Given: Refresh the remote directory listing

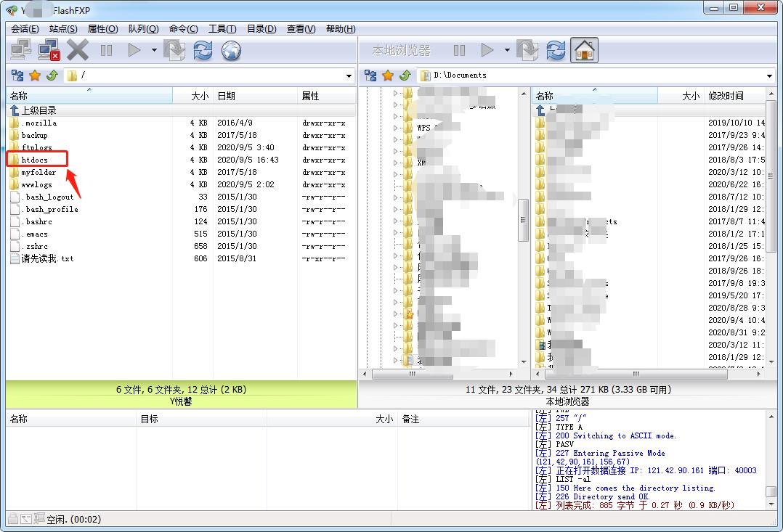Looking at the screenshot, I should click(203, 50).
